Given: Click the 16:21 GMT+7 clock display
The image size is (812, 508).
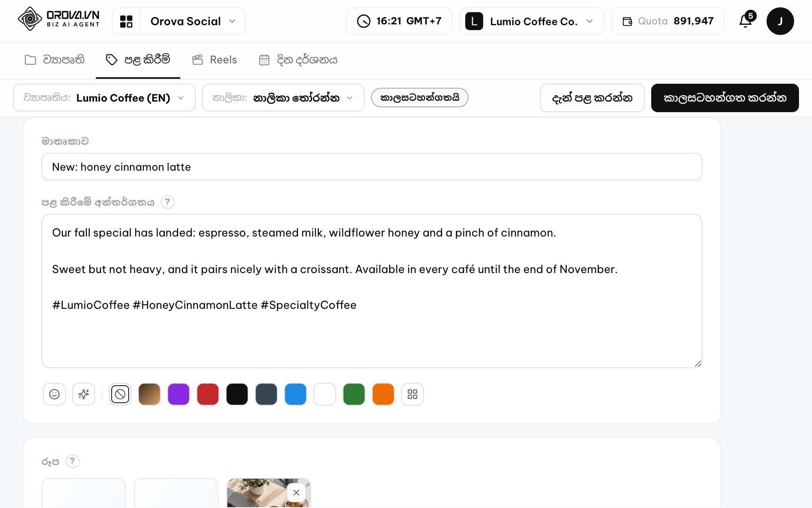Looking at the screenshot, I should pos(399,21).
